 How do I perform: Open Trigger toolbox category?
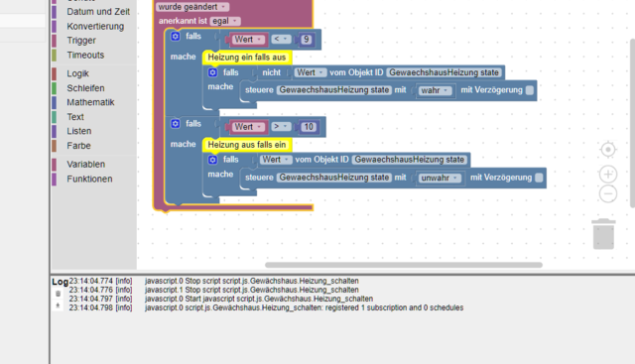[x=81, y=41]
